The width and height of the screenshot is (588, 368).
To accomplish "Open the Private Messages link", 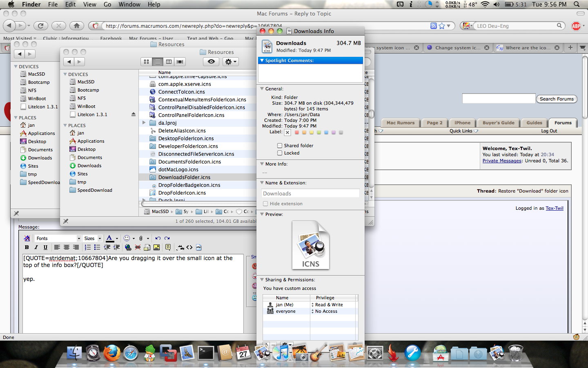I will [x=502, y=161].
